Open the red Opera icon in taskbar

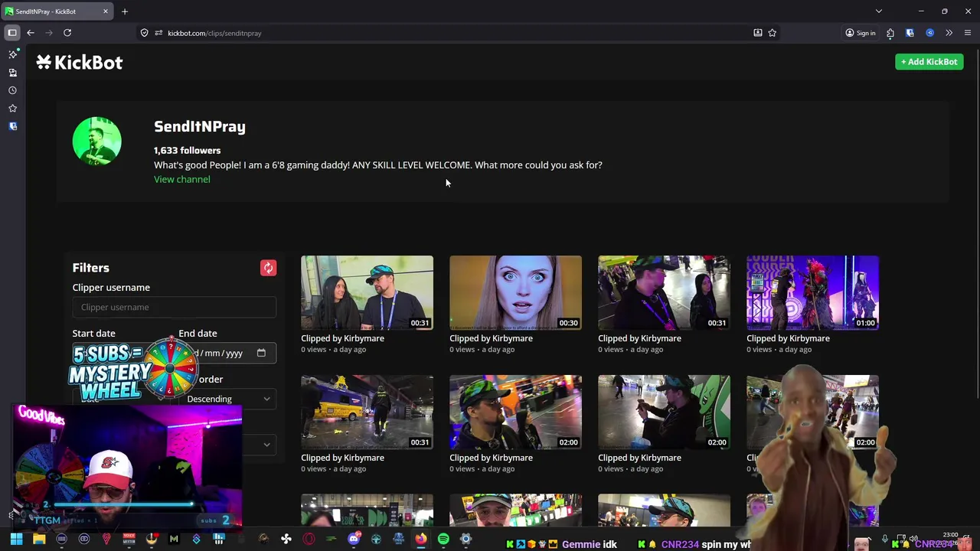point(309,540)
